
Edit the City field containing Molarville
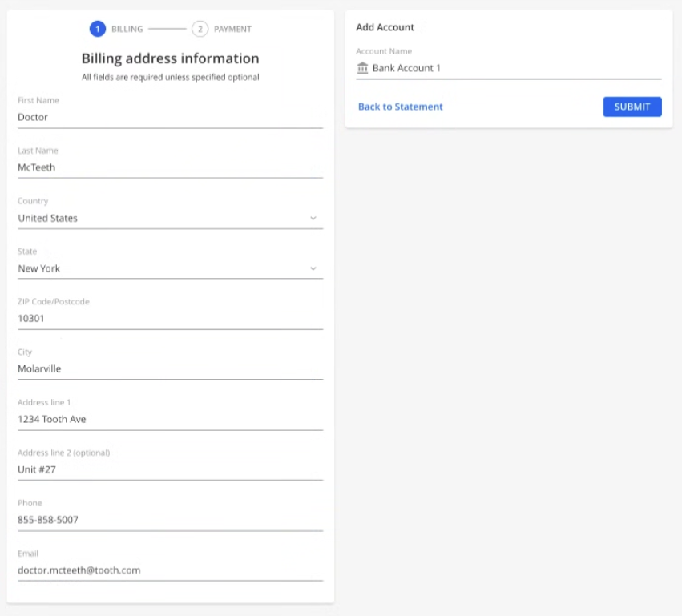[x=170, y=369]
